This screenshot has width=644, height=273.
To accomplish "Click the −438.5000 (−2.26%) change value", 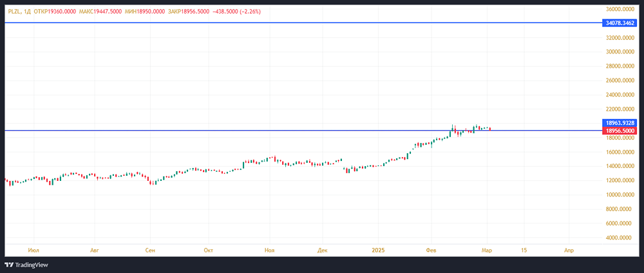I will (x=236, y=12).
